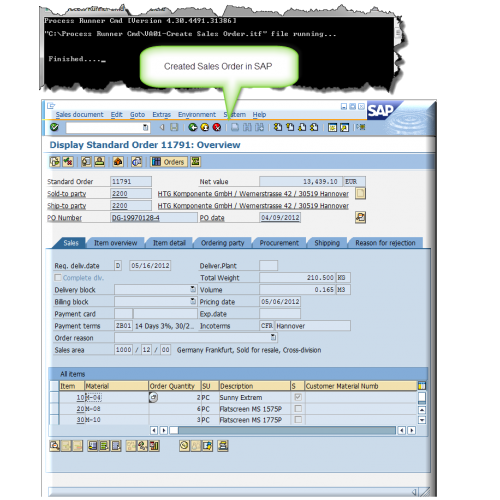Click the document flow icon left of status icon
Image resolution: width=500 pixels, height=500 pixels.
[x=55, y=162]
